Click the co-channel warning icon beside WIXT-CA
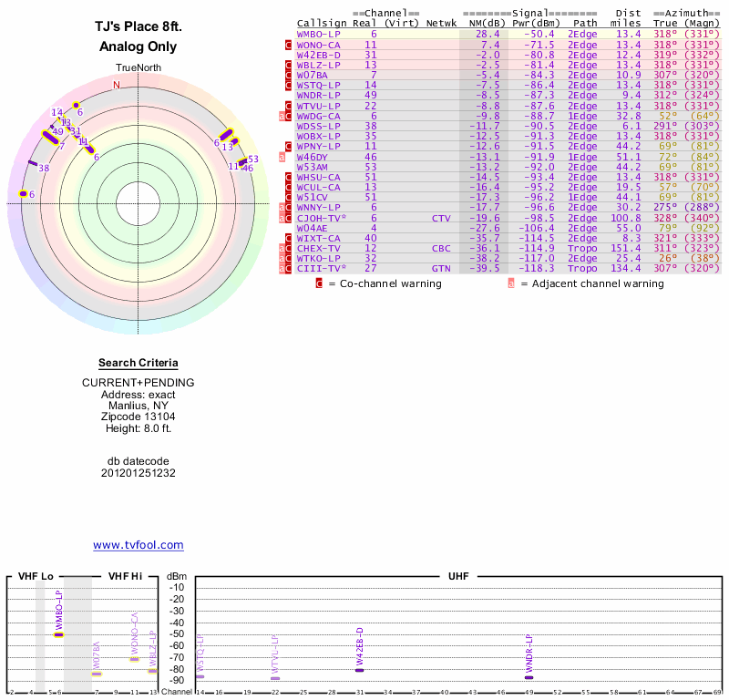Image resolution: width=729 pixels, height=700 pixels. (289, 238)
